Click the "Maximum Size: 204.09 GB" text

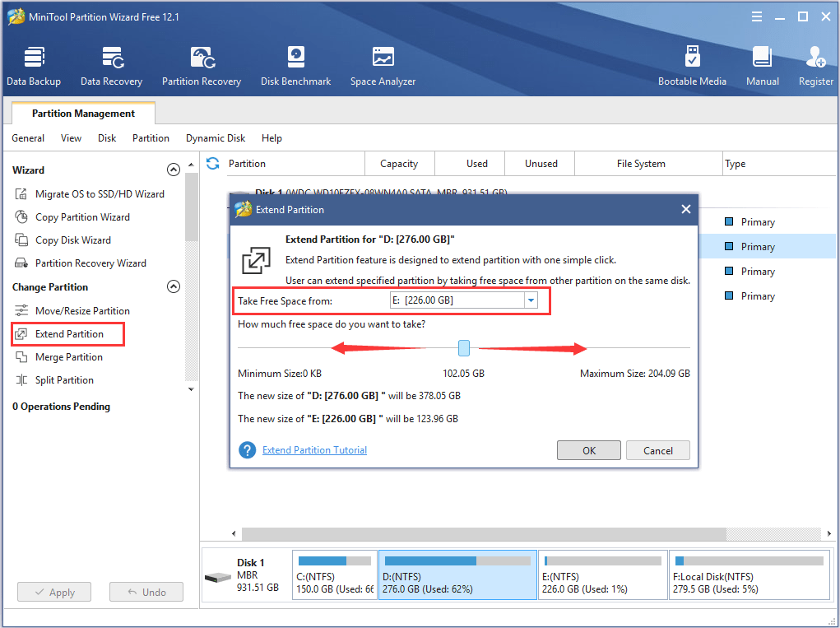[635, 374]
